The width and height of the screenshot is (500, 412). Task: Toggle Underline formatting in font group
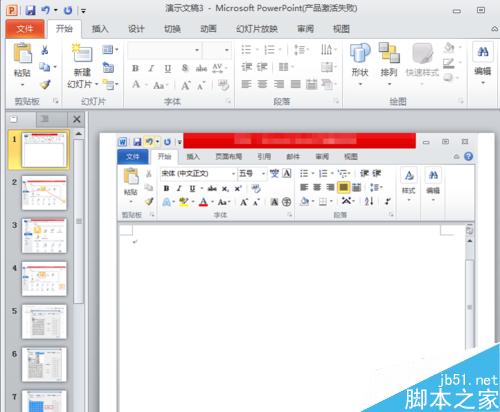click(x=168, y=68)
